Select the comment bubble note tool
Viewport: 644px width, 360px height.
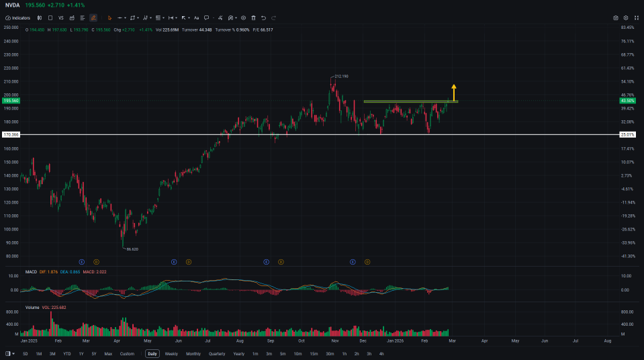[207, 18]
